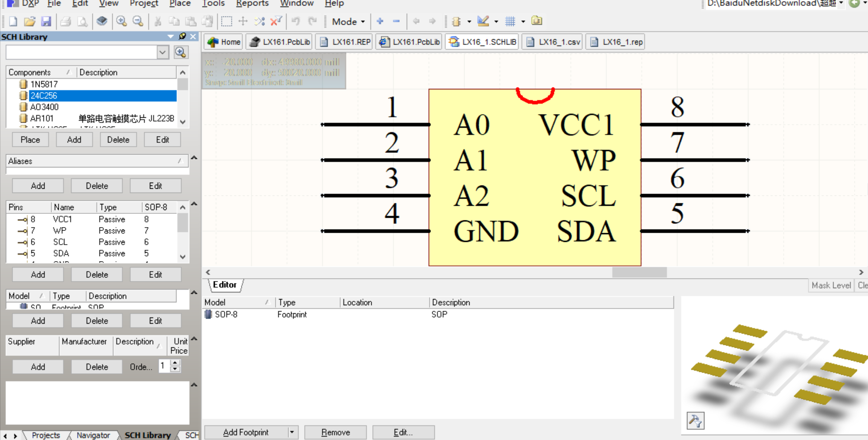The image size is (868, 440).
Task: Click the Edit... model button
Action: pos(403,432)
